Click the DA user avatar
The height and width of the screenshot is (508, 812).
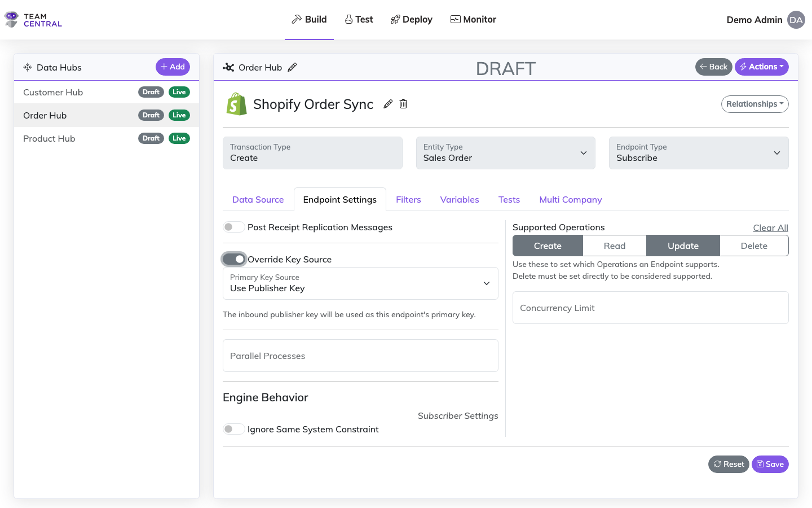click(x=796, y=20)
